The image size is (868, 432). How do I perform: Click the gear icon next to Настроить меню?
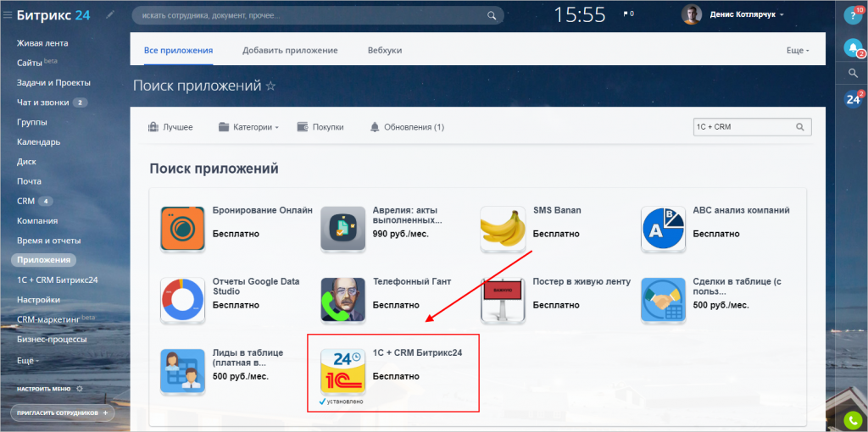click(x=79, y=389)
